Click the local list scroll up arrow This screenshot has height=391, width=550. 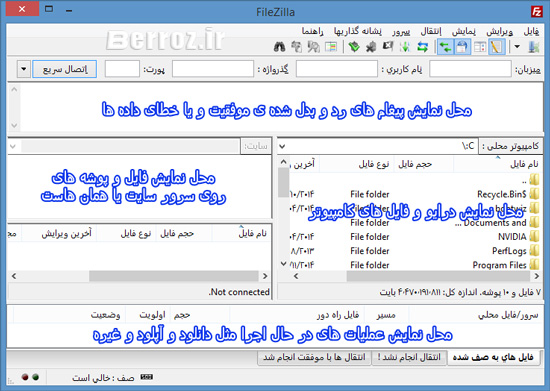pyautogui.click(x=284, y=162)
